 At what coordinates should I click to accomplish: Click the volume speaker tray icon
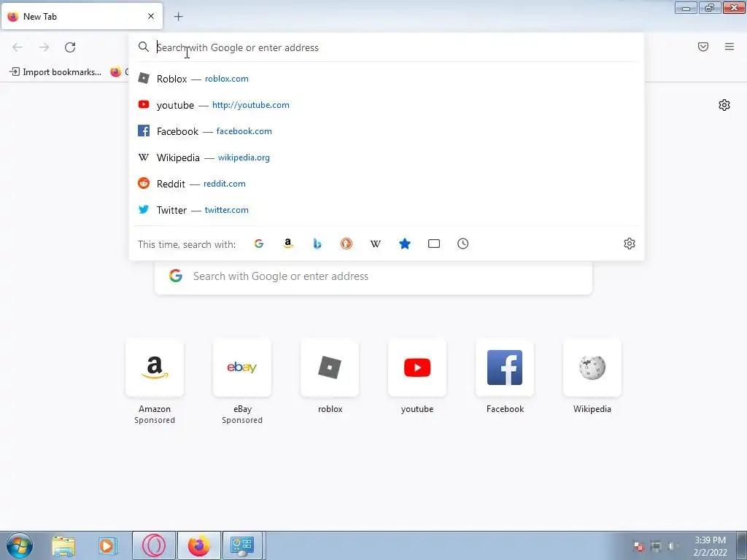click(672, 546)
